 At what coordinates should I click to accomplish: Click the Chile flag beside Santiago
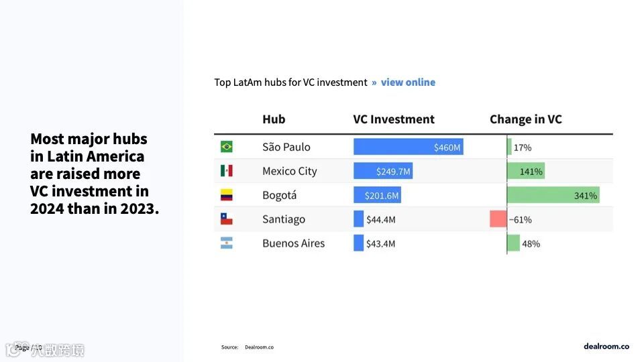(226, 219)
